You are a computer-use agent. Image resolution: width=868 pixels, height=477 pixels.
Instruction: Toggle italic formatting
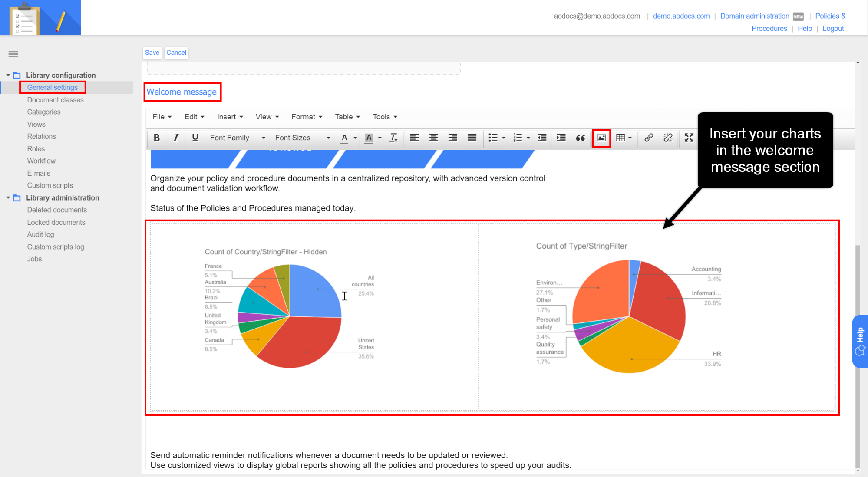tap(176, 138)
